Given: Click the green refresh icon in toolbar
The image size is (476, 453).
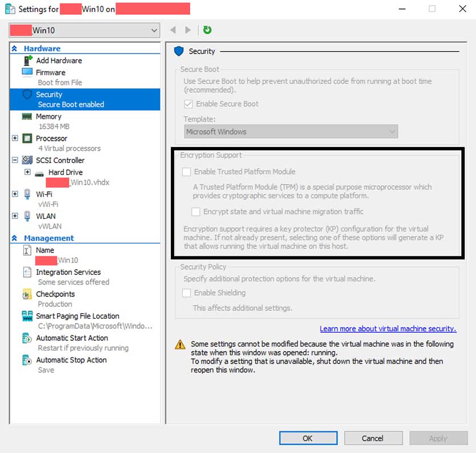Looking at the screenshot, I should [x=207, y=30].
